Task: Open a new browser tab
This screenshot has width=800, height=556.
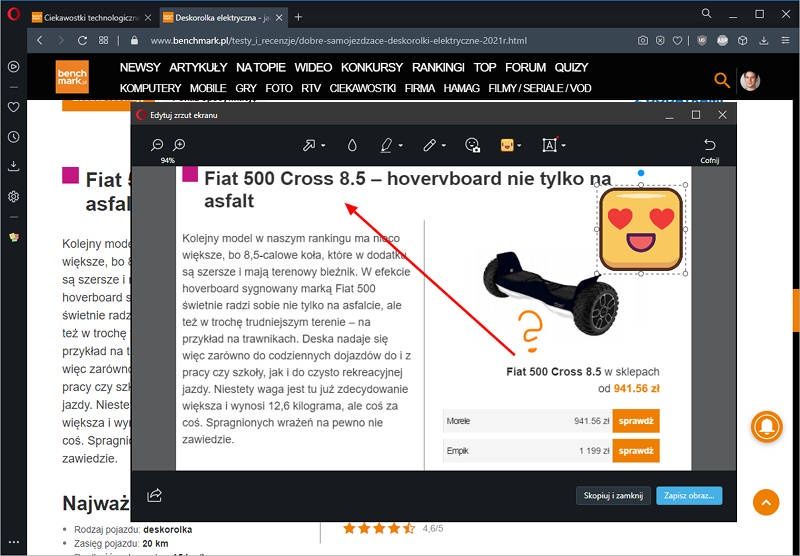Action: click(x=298, y=17)
